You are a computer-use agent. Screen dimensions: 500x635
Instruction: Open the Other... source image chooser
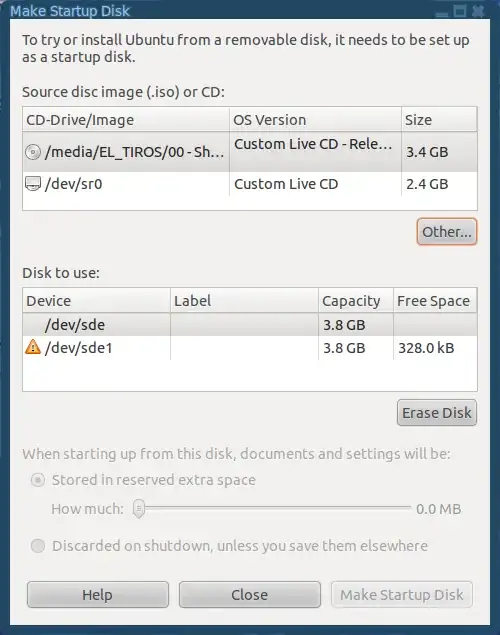pyautogui.click(x=447, y=232)
